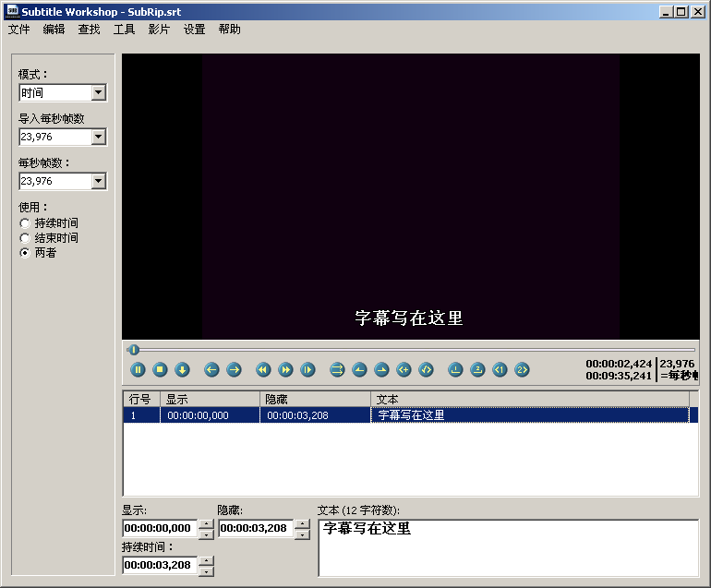Screen dimensions: 711x588
Task: Jump to previous subtitle with left arrow
Action: [x=211, y=370]
